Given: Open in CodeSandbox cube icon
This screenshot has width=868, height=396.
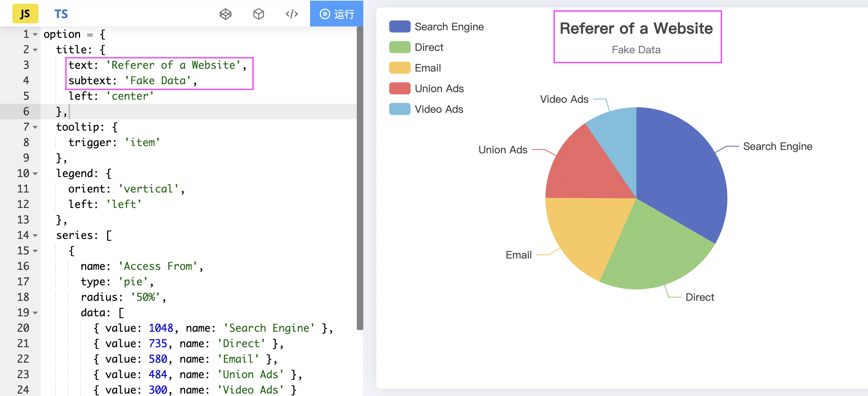Looking at the screenshot, I should pos(259,14).
